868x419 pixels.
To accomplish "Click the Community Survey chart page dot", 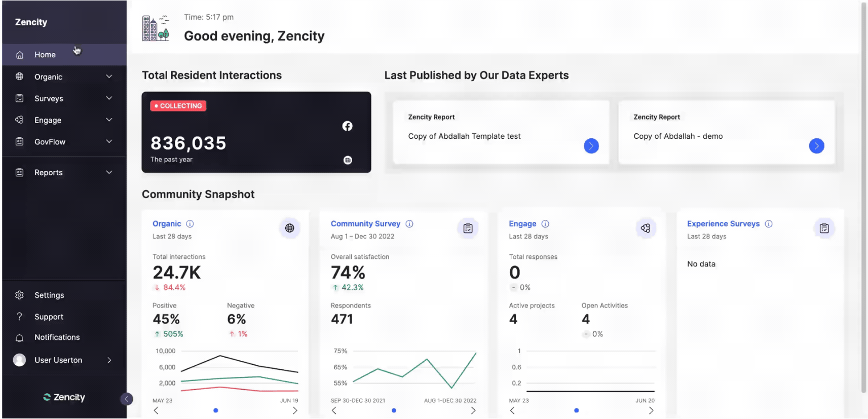I will click(394, 410).
